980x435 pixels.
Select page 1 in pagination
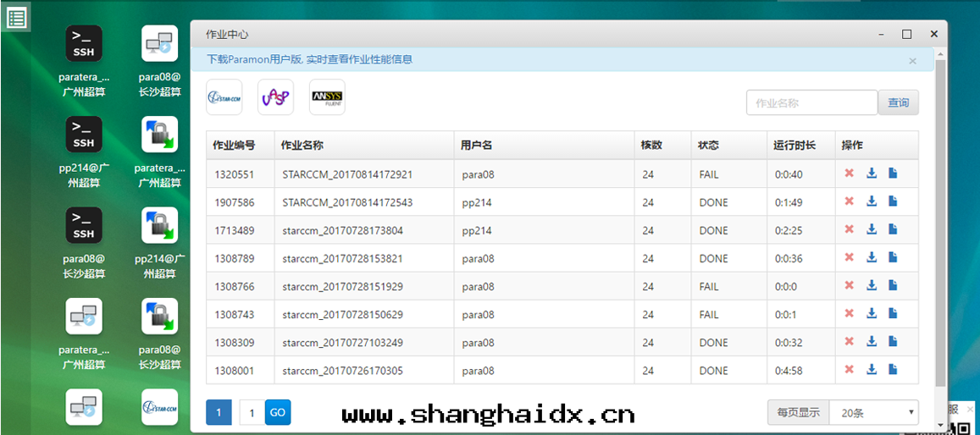click(219, 413)
